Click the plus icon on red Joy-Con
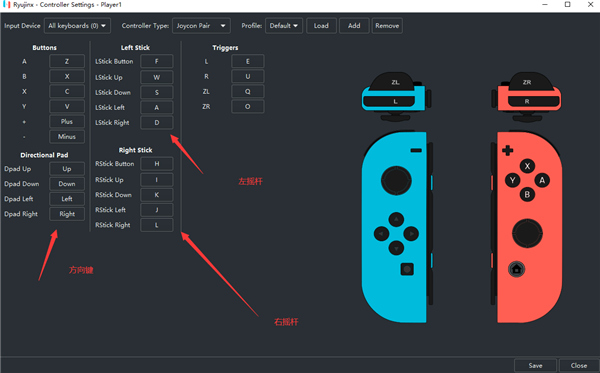The height and width of the screenshot is (373, 600). coord(507,150)
